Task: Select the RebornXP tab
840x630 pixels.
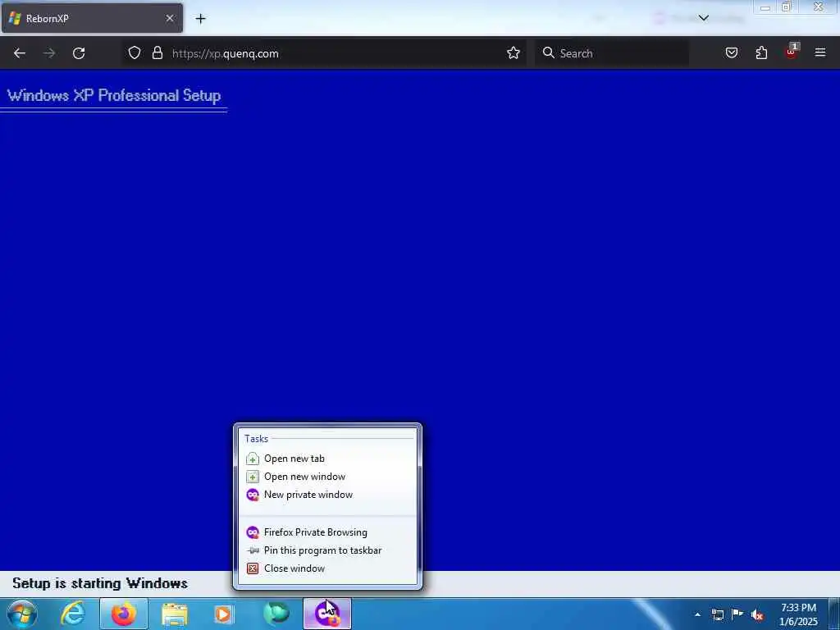Action: tap(92, 18)
